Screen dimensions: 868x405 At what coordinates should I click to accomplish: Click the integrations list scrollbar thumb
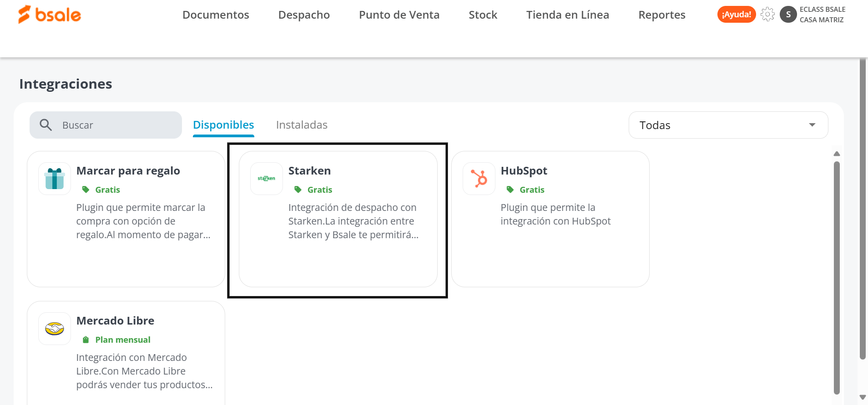[x=837, y=277]
